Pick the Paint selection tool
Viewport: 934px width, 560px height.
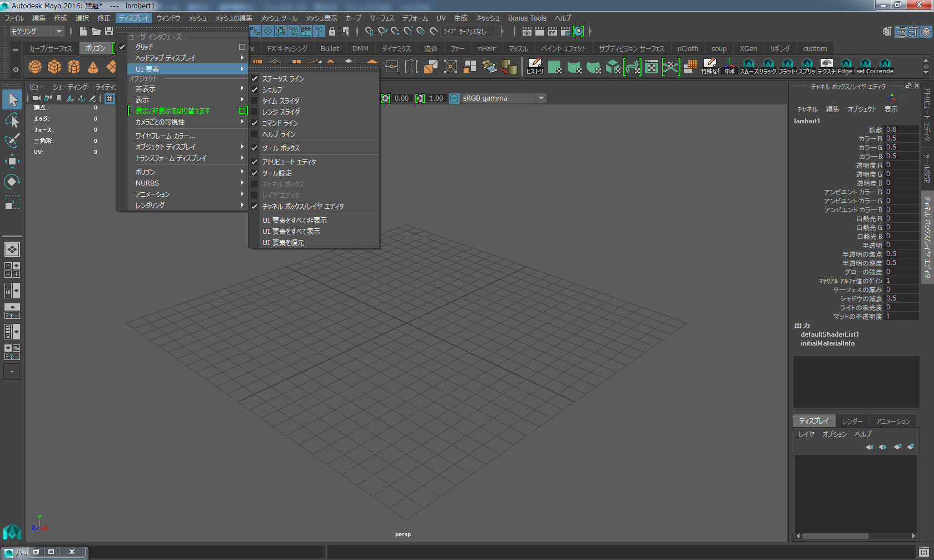click(12, 140)
